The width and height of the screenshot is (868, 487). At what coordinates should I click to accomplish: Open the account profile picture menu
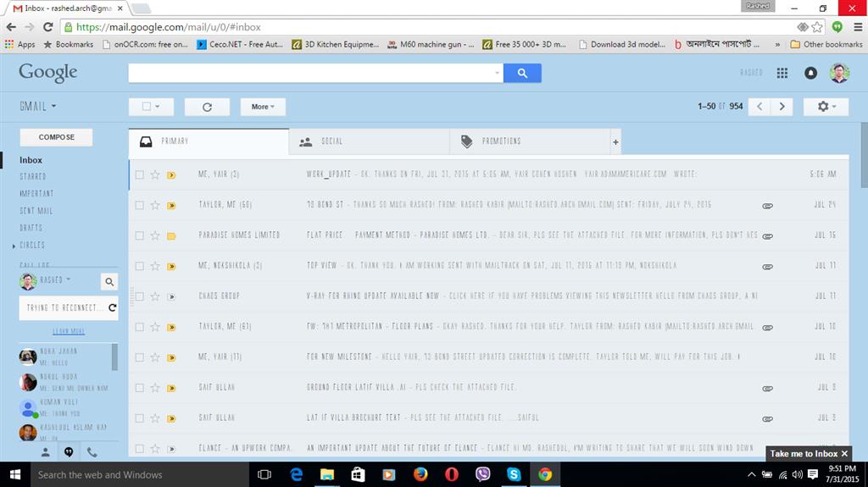[839, 73]
